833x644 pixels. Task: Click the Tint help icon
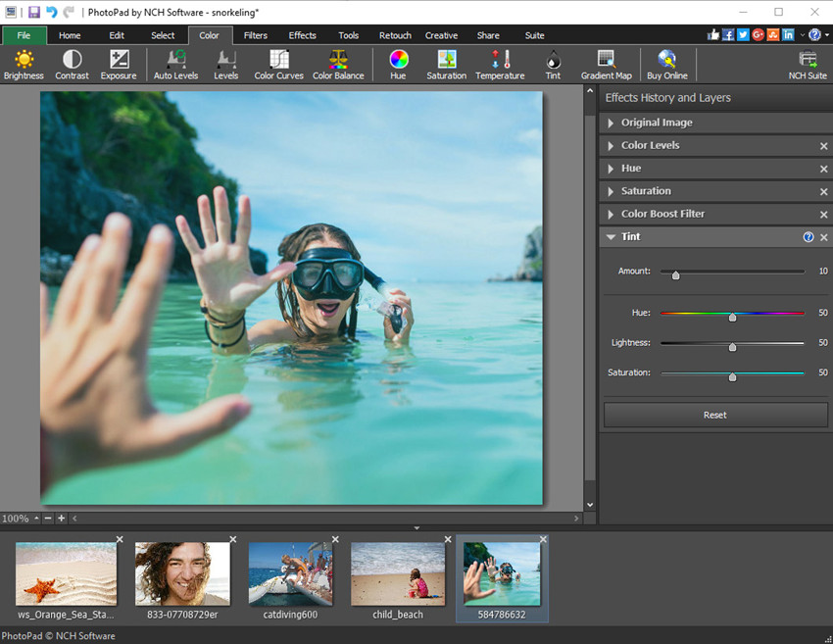[808, 237]
